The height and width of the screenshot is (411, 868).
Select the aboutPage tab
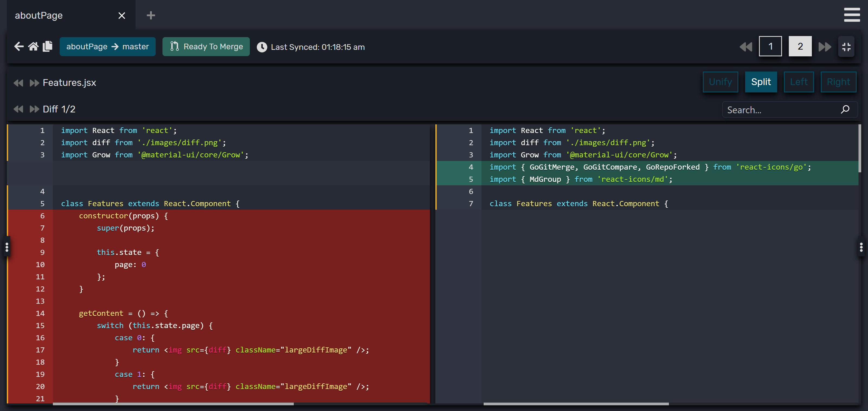click(39, 15)
